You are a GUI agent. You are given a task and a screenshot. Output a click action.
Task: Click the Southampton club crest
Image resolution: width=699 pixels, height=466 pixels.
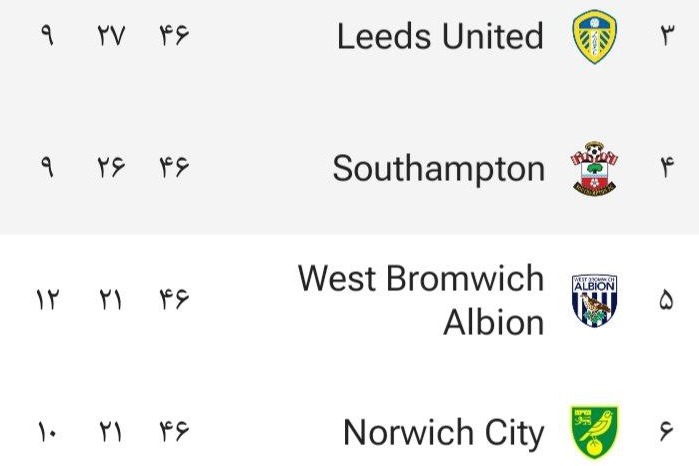pos(594,168)
